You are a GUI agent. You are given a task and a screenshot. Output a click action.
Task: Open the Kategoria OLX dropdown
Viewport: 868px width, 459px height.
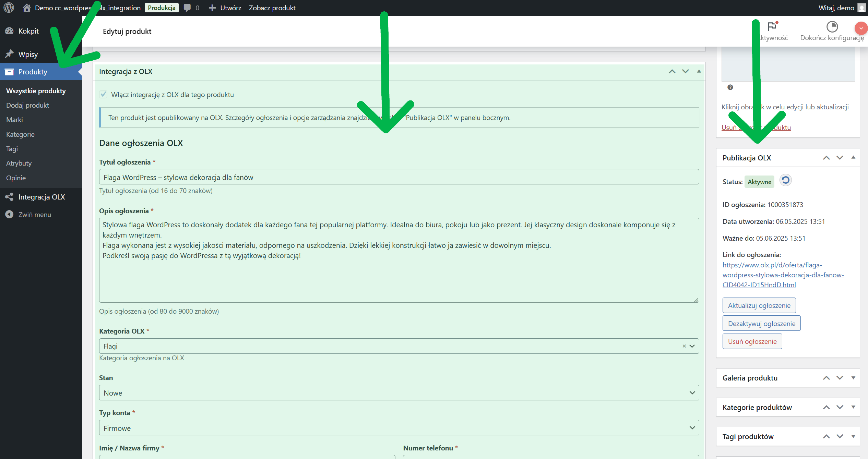(x=399, y=346)
